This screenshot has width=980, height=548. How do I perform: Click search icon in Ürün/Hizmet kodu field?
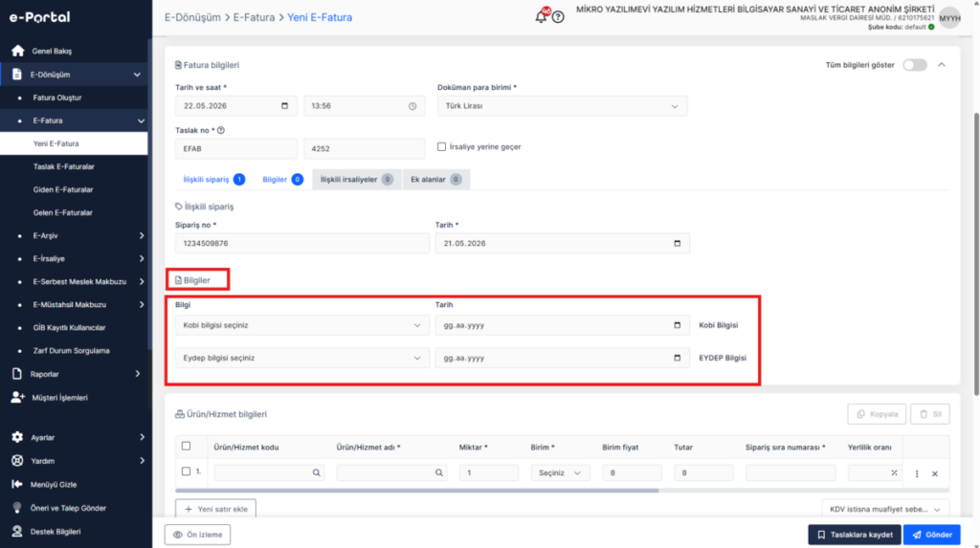[316, 473]
